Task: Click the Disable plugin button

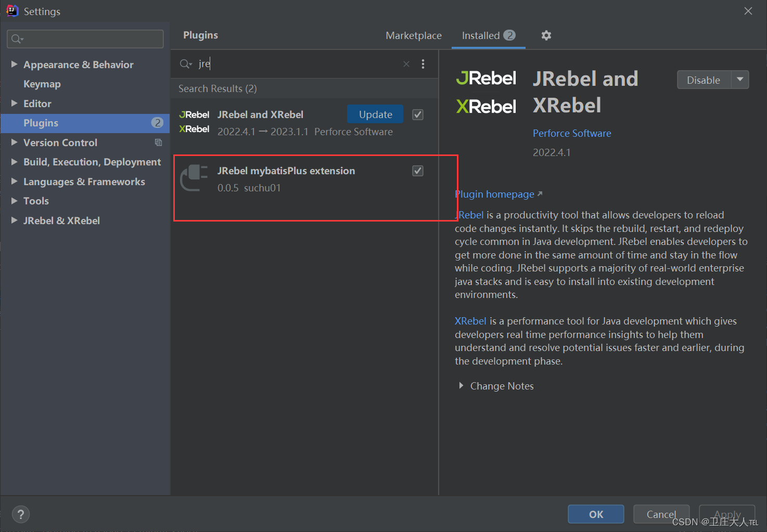Action: point(704,80)
